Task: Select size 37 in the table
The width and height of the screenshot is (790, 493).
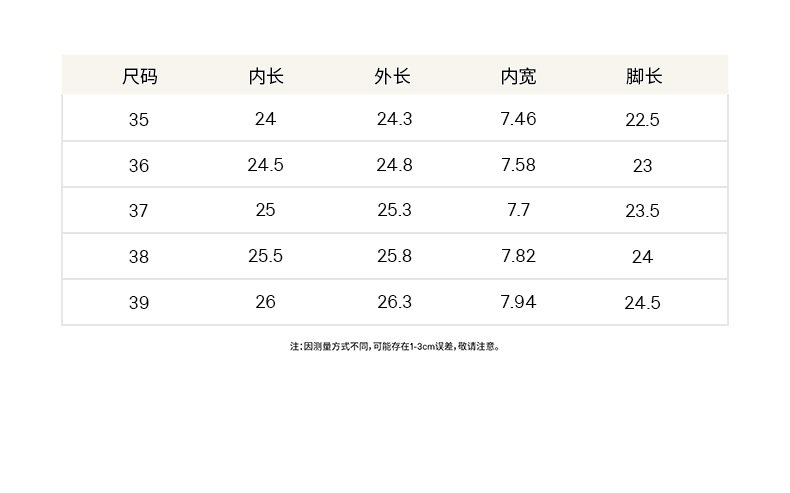Action: point(139,211)
